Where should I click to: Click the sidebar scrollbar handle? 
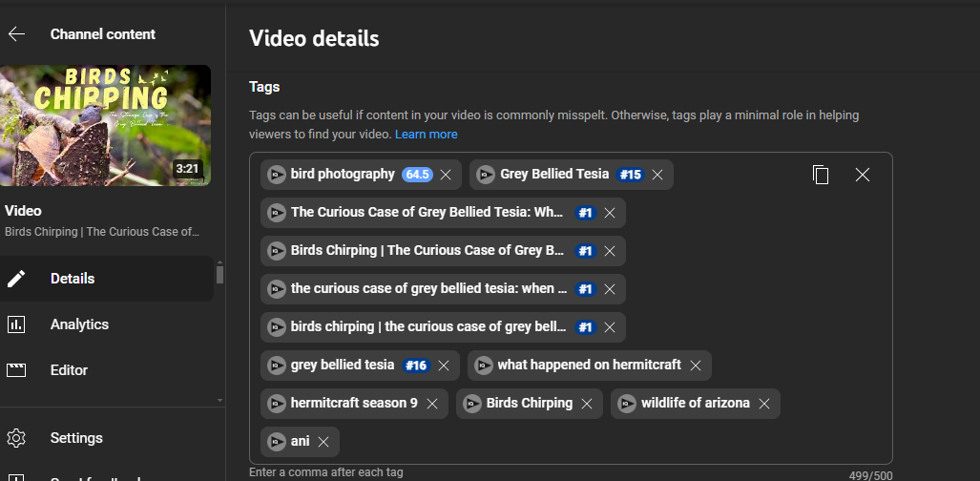pos(219,274)
